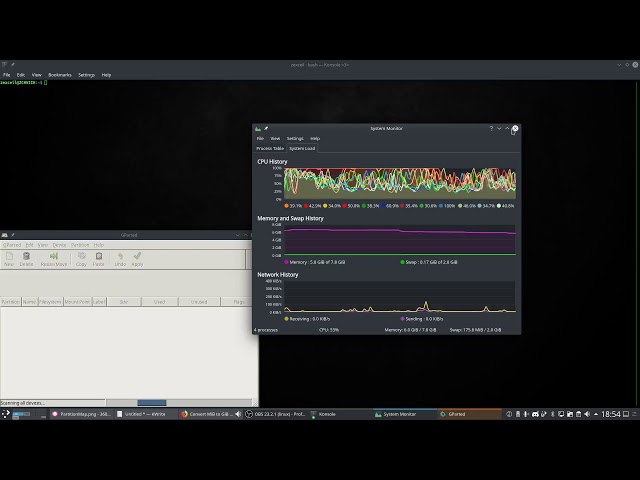Click the Unused column header in GParted
Screen dimensions: 640x480
(x=199, y=302)
